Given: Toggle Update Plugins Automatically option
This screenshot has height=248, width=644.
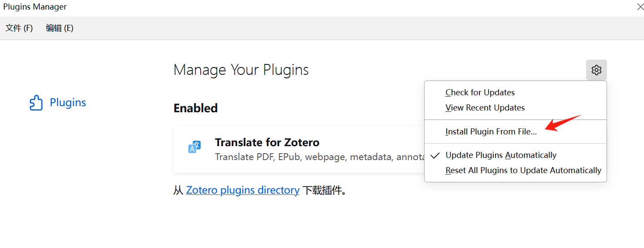Looking at the screenshot, I should click(x=501, y=155).
